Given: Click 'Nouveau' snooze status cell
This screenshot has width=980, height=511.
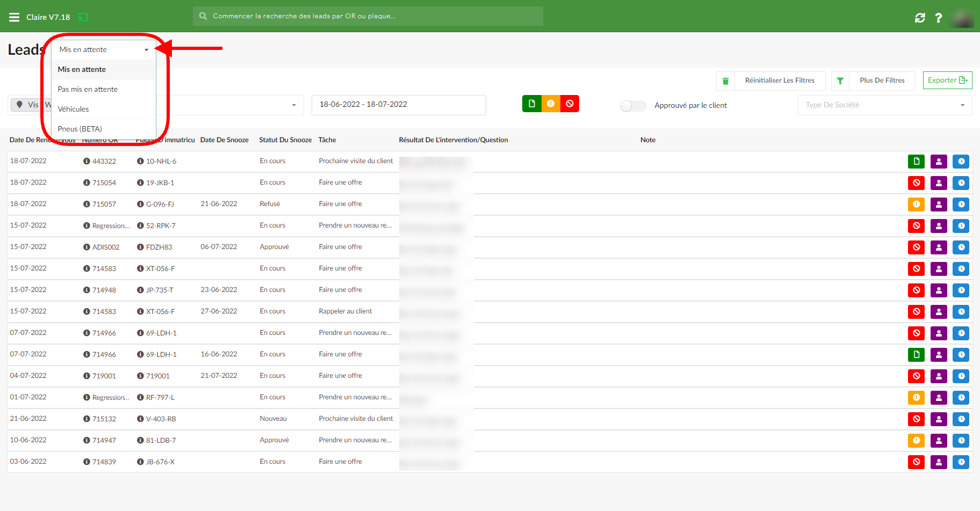Looking at the screenshot, I should tap(273, 419).
